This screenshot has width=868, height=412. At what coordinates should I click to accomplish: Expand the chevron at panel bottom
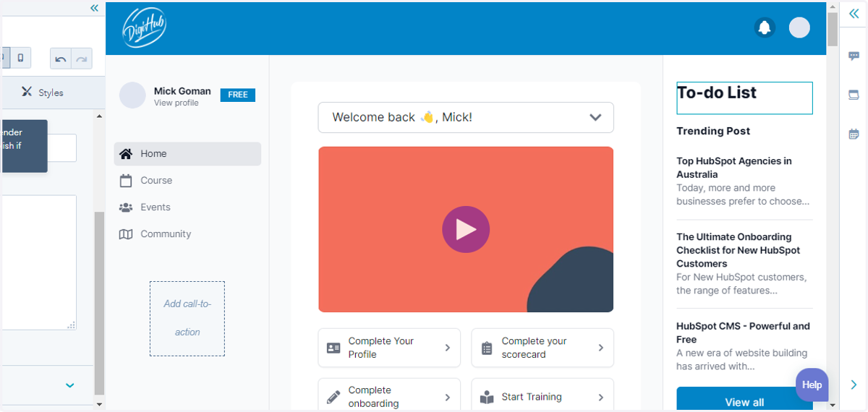(69, 385)
